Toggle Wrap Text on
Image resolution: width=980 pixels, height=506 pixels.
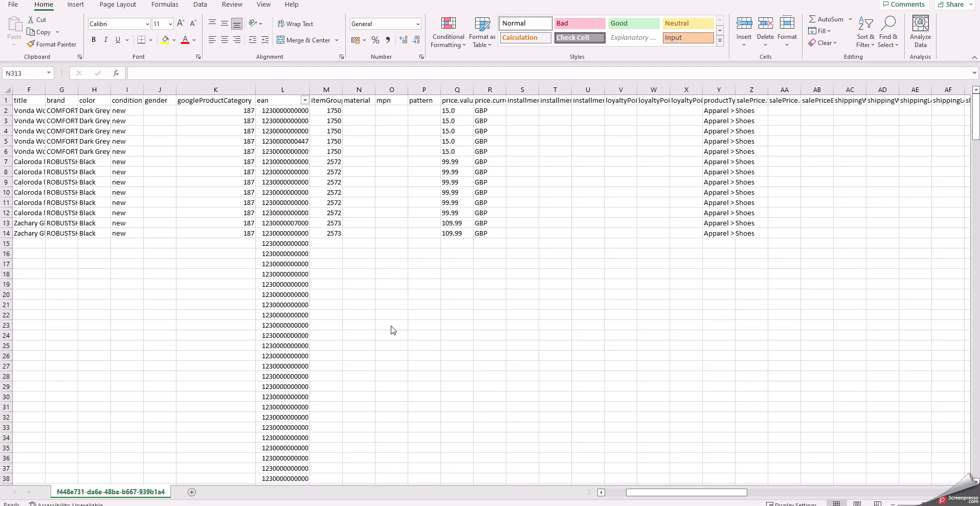coord(295,24)
